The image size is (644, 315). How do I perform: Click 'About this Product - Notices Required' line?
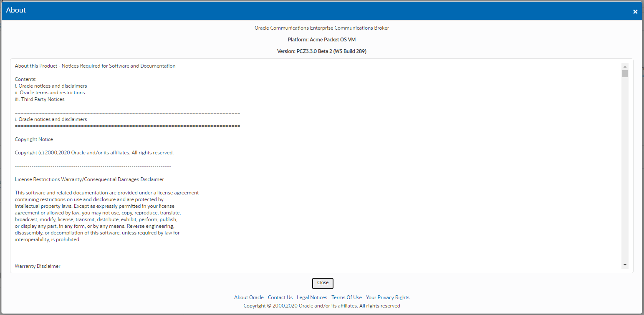click(95, 66)
